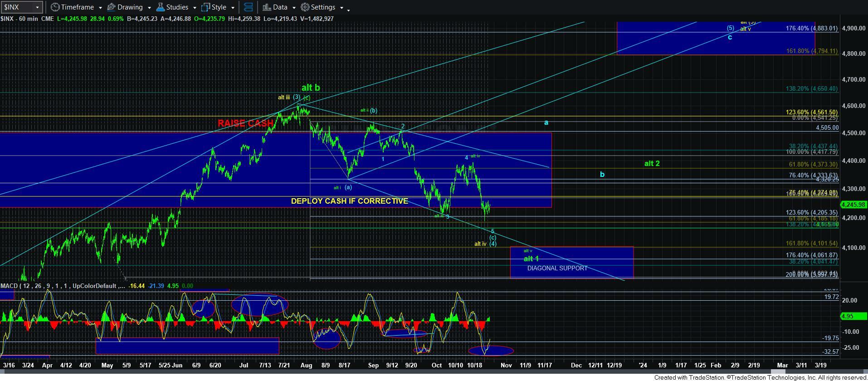Expand the Drawing dropdown arrow

[x=148, y=8]
